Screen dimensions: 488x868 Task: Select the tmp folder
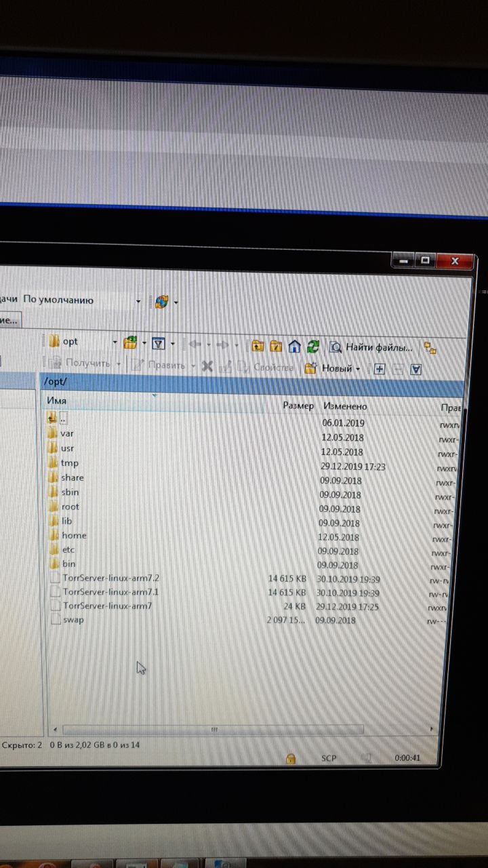click(69, 463)
